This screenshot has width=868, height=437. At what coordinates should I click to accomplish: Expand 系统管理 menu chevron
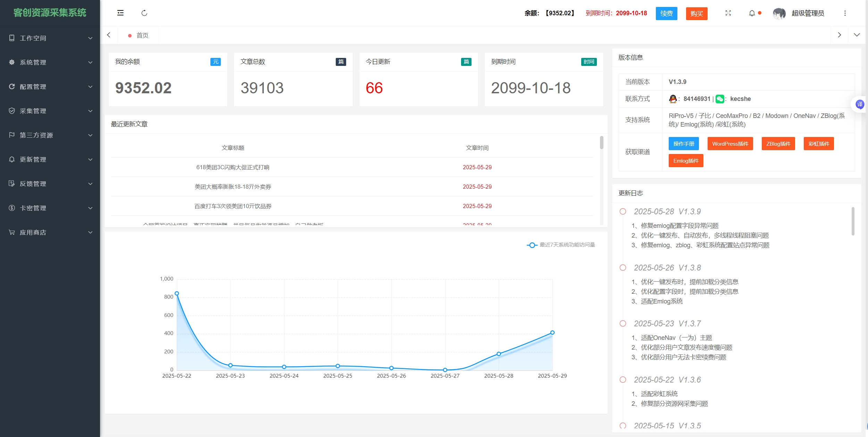point(90,62)
